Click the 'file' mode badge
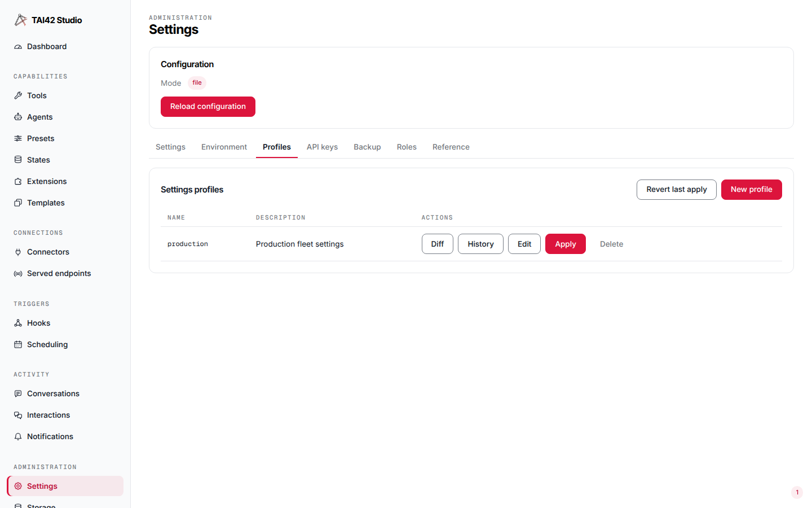Screen dimensions: 812x508 tap(197, 83)
